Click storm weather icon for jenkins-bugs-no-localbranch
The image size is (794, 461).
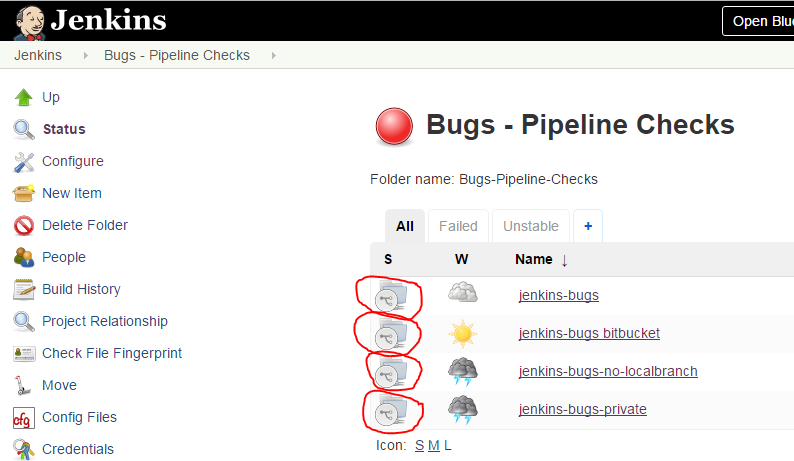(x=462, y=372)
